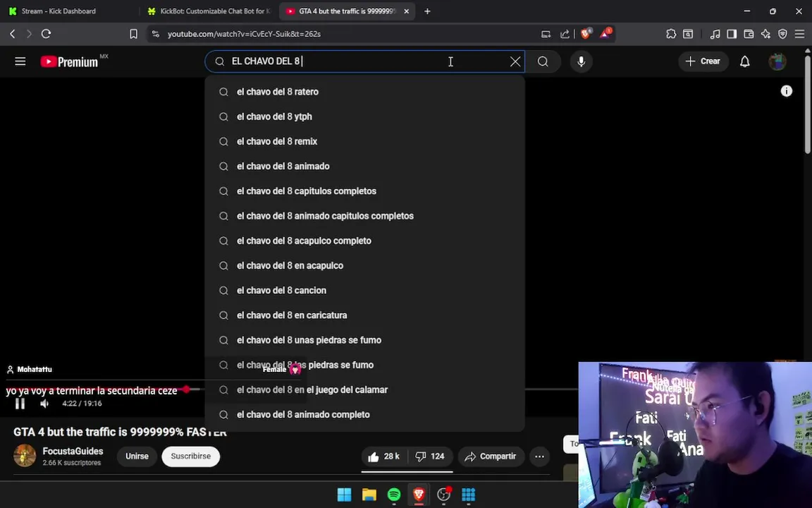The image size is (812, 508).
Task: Open more actions three-dot menu
Action: tap(539, 456)
